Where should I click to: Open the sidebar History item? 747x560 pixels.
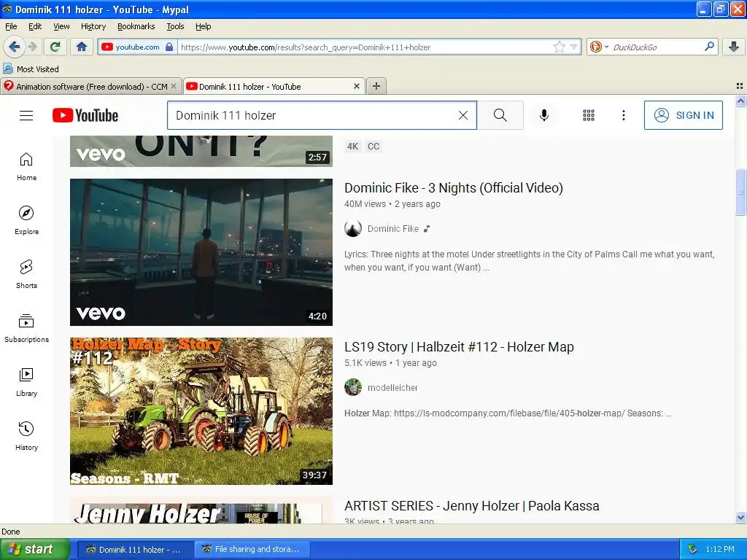(26, 437)
